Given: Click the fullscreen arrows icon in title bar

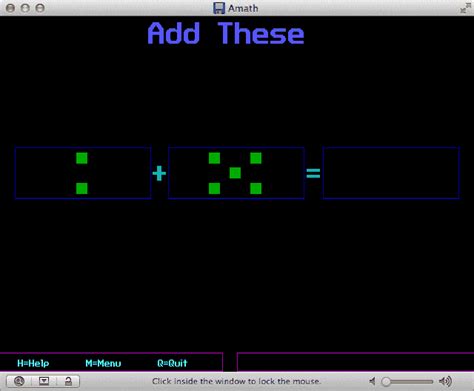Looking at the screenshot, I should click(x=465, y=8).
